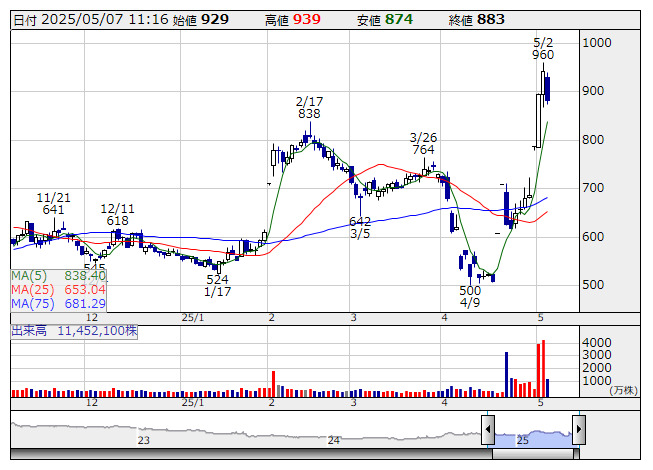Viewport: 653px width, 470px height.
Task: Click the date 2025/05/07 11:16 header
Action: (91, 20)
